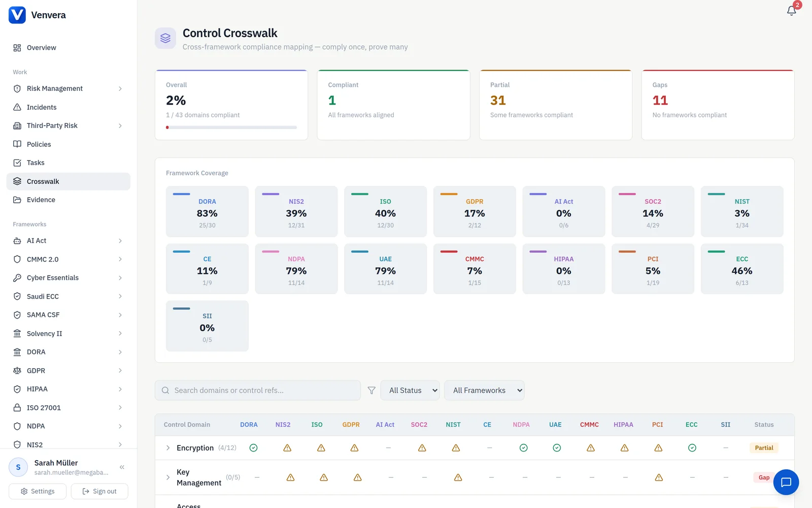This screenshot has height=508, width=812.
Task: Click the GDPR scales icon
Action: click(x=17, y=371)
